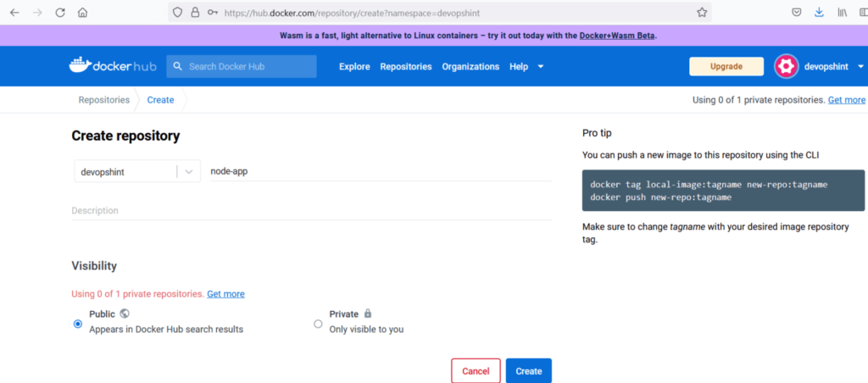Go back with the browser back arrow
Viewport: 868px width, 383px height.
pyautogui.click(x=14, y=12)
